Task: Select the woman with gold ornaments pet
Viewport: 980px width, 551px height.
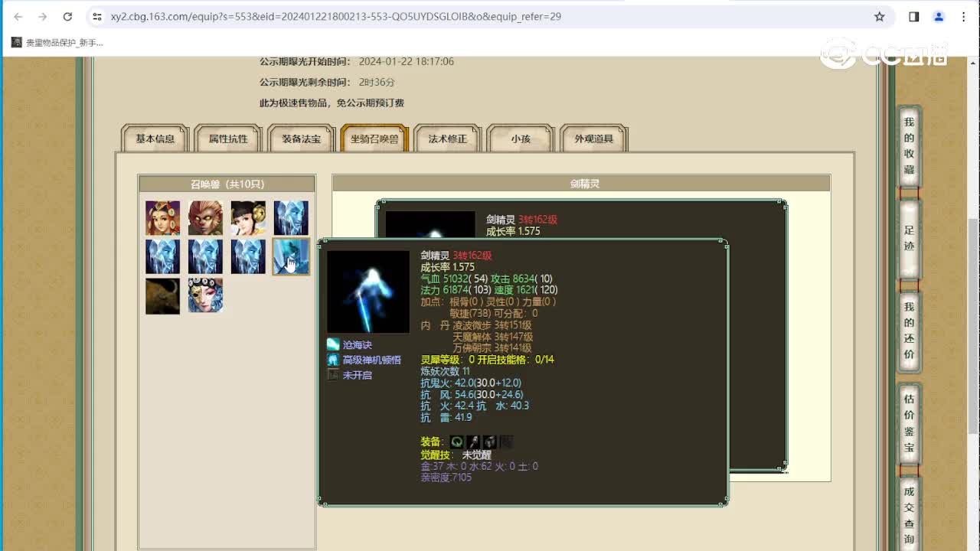Action: pyautogui.click(x=163, y=218)
